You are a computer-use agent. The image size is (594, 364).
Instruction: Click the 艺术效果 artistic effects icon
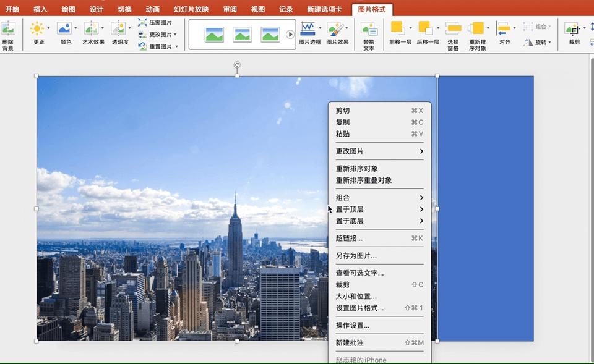[x=91, y=29]
